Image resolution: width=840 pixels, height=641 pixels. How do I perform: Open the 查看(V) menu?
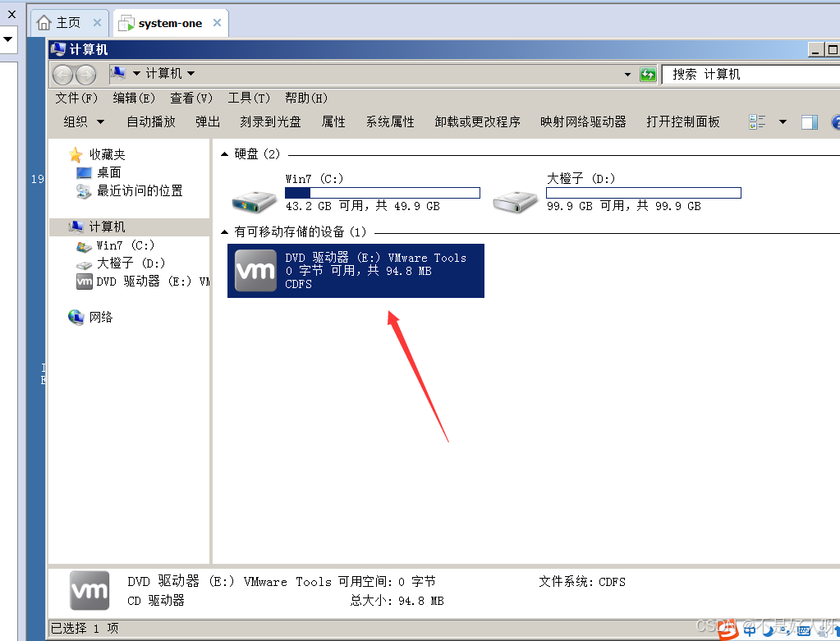coord(190,98)
